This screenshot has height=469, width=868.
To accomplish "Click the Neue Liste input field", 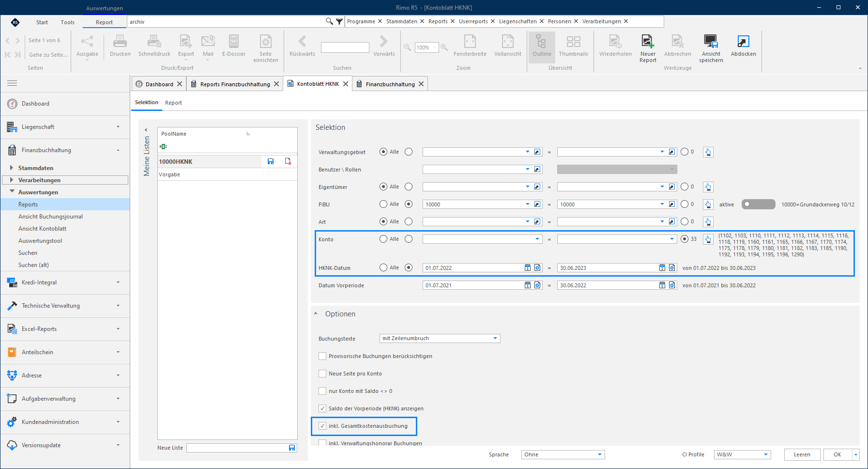I will click(237, 448).
